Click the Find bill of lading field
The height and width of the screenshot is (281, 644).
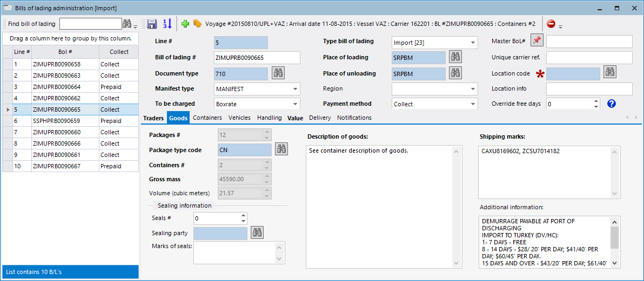(91, 24)
